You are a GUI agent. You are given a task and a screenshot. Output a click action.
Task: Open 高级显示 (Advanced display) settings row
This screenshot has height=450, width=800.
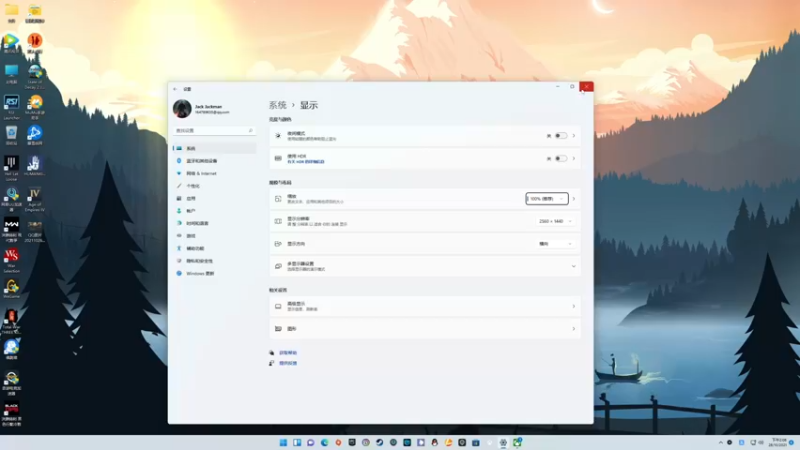point(425,306)
